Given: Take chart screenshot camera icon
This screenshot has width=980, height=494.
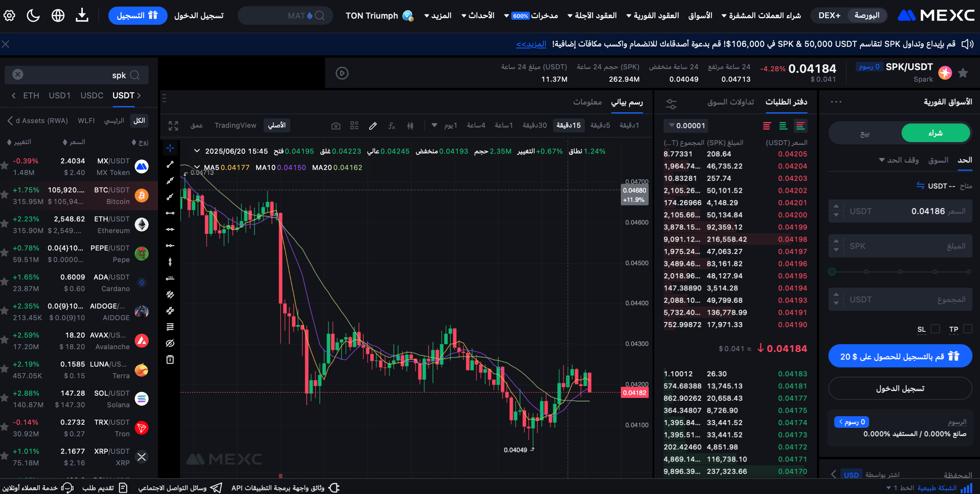Looking at the screenshot, I should [336, 125].
